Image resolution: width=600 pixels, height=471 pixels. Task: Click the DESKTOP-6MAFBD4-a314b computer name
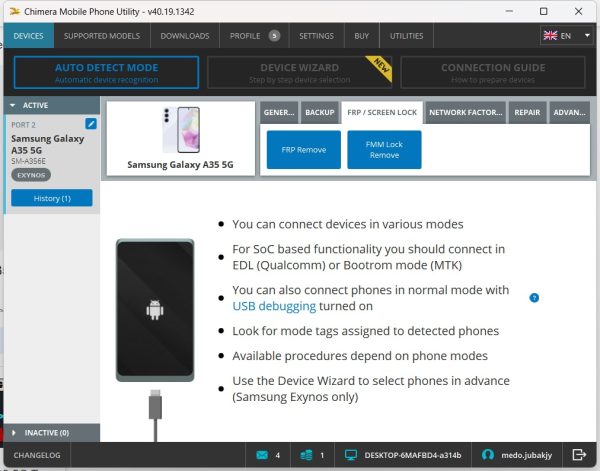coord(413,455)
